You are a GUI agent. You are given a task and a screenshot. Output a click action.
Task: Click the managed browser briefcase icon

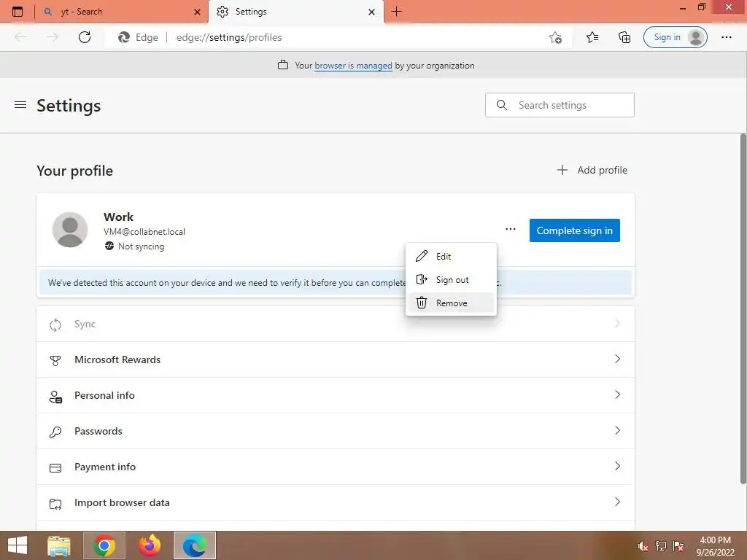point(283,65)
